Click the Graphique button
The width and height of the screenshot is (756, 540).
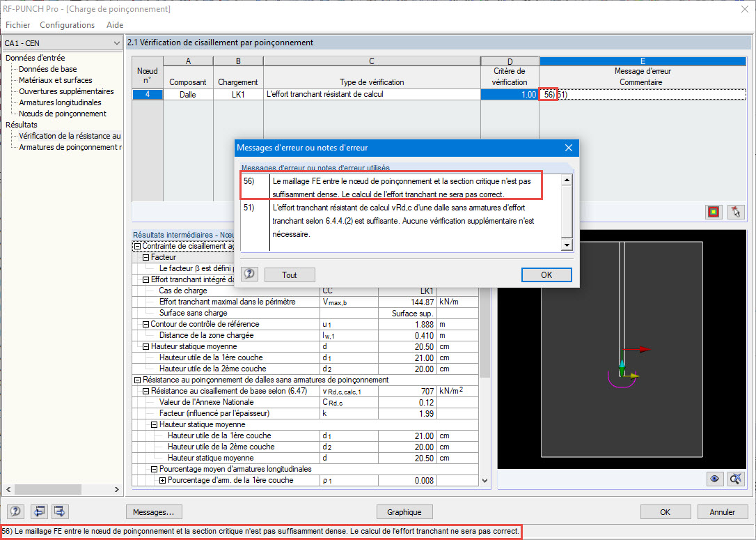pos(404,511)
